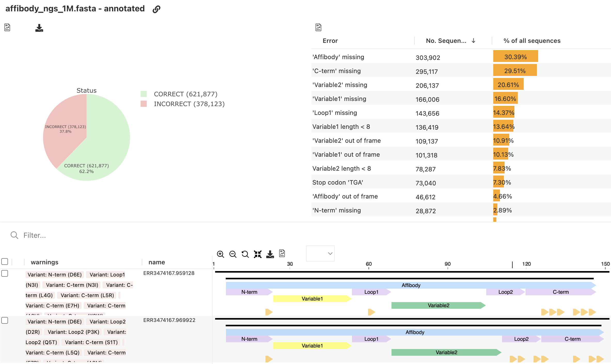611x364 pixels.
Task: Zoom in on the sequence viewer
Action: tap(220, 254)
